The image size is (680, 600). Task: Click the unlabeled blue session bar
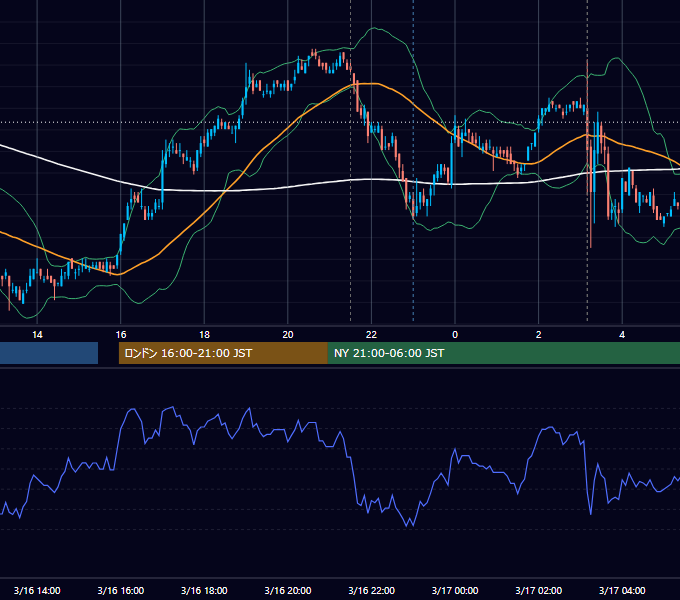pyautogui.click(x=49, y=353)
